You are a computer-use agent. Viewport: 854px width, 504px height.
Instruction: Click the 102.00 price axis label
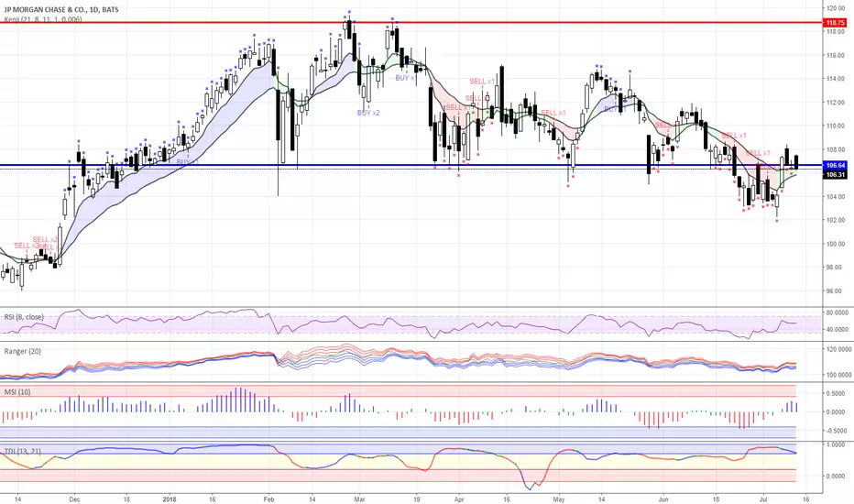836,220
